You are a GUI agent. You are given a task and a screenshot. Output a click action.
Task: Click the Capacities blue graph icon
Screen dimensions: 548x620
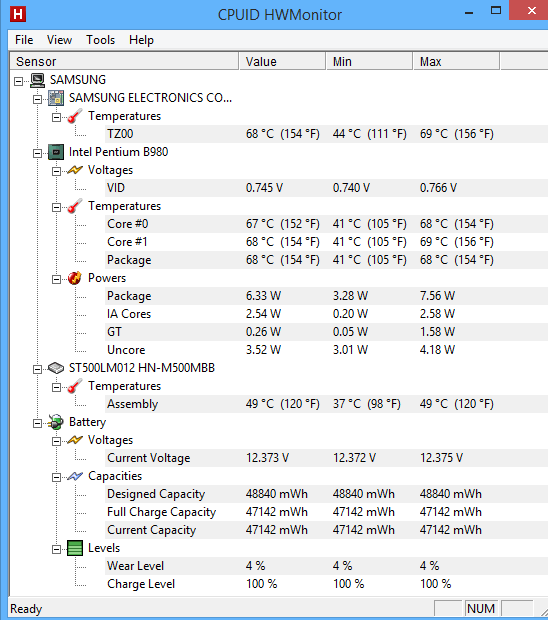pyautogui.click(x=75, y=476)
